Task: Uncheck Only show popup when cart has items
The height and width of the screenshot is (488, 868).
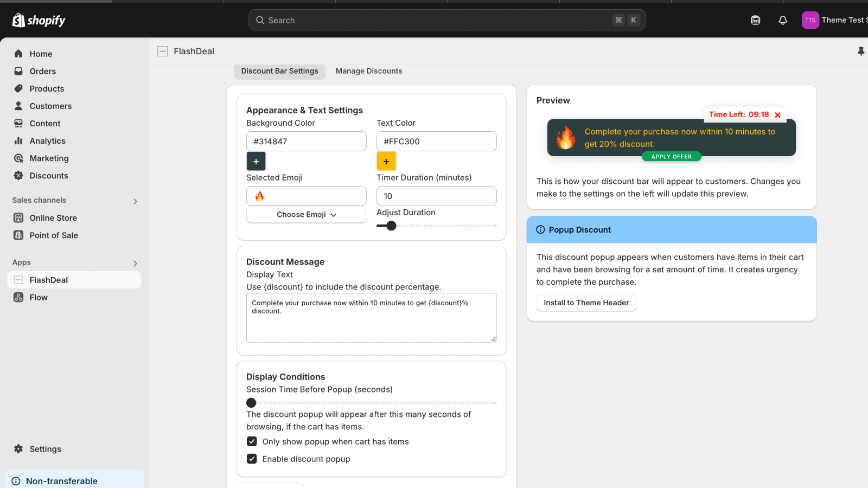Action: pos(252,441)
